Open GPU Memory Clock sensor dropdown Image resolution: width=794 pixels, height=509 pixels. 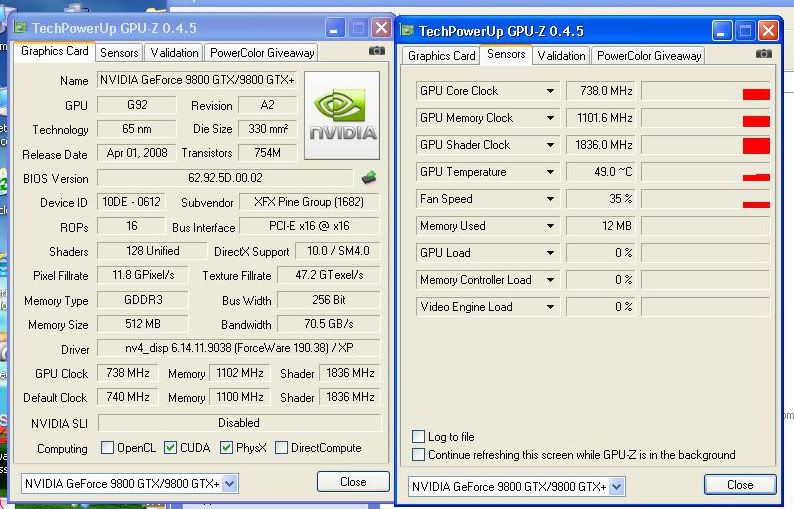(x=550, y=118)
